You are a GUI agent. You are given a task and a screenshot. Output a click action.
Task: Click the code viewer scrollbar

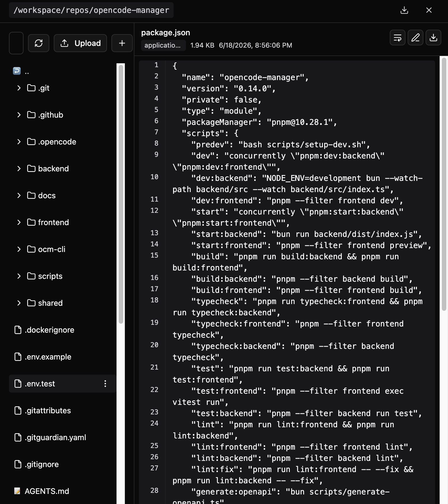click(x=444, y=184)
